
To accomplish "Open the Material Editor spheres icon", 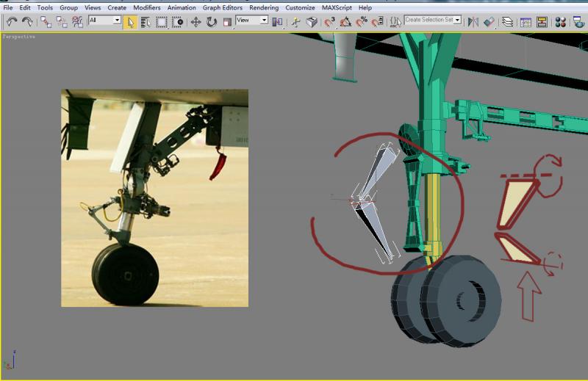I will point(560,23).
